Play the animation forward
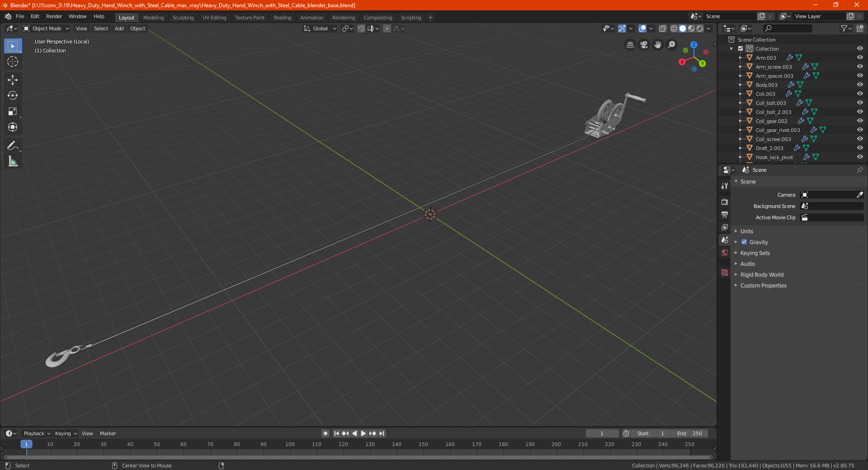 [x=363, y=433]
